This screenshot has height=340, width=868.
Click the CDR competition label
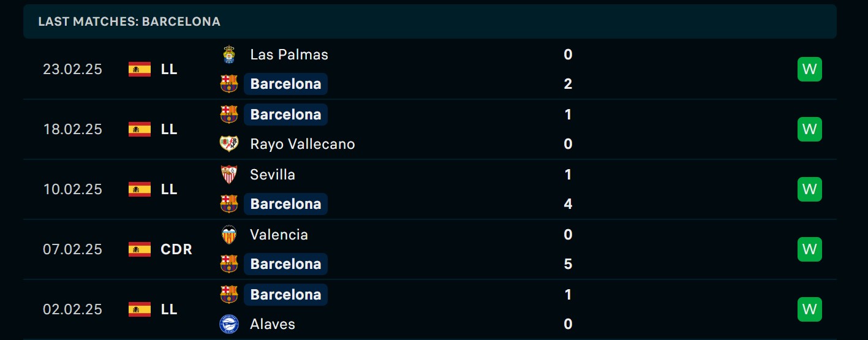pos(176,249)
